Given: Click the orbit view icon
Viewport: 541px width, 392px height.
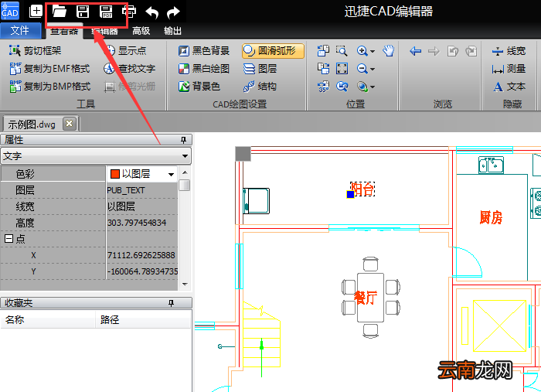Looking at the screenshot, I should (x=362, y=87).
